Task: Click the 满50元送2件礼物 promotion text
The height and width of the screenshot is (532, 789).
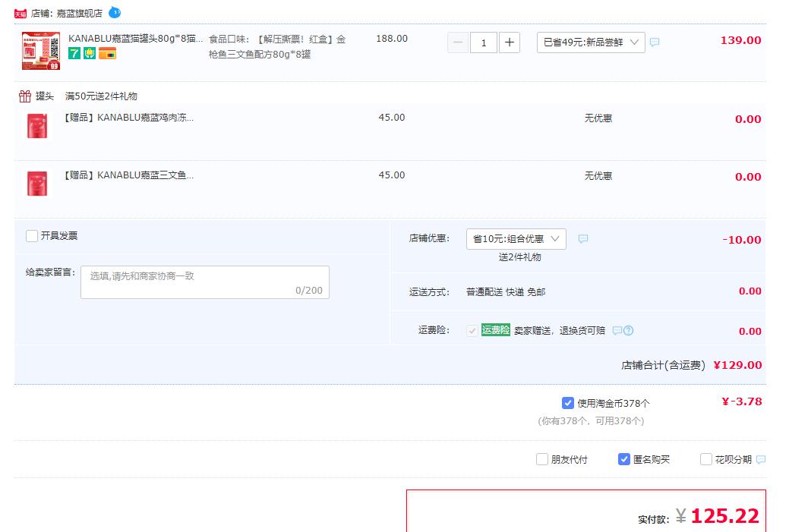Action: [x=101, y=96]
